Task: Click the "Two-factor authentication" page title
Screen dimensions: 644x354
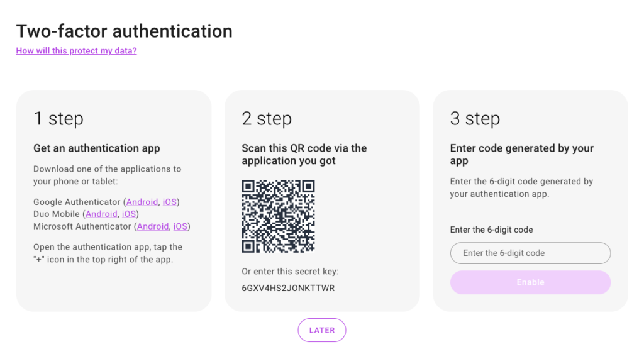Action: [124, 31]
